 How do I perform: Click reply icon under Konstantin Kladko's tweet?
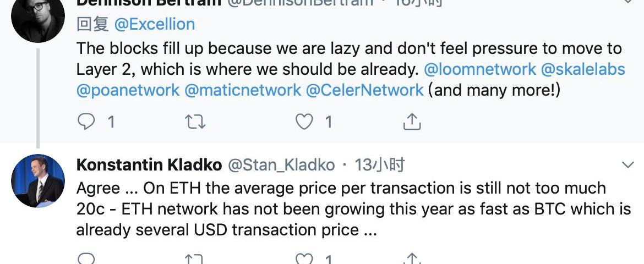click(x=86, y=259)
